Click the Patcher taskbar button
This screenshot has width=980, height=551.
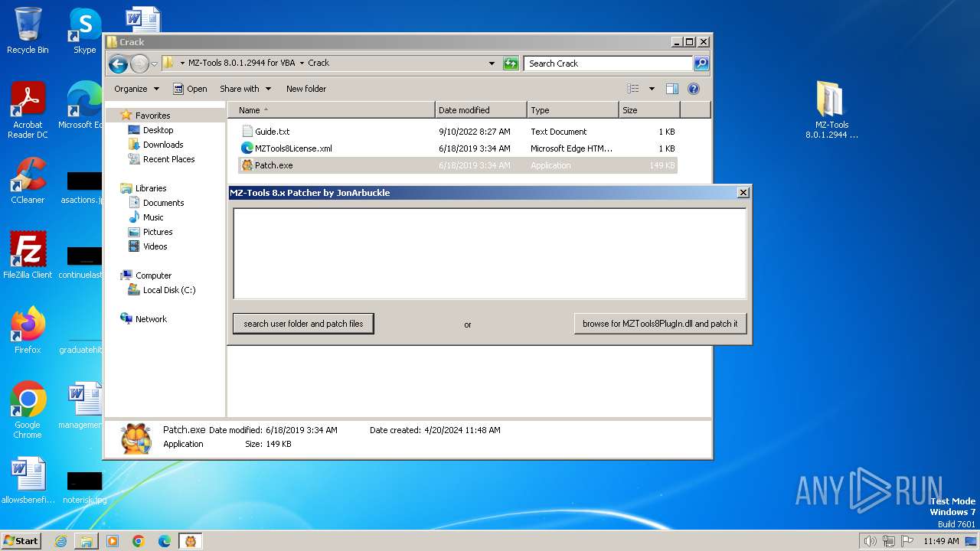191,541
